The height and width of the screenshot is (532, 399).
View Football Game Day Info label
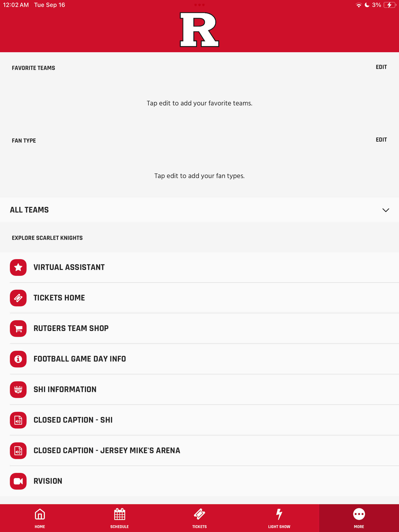coord(80,359)
